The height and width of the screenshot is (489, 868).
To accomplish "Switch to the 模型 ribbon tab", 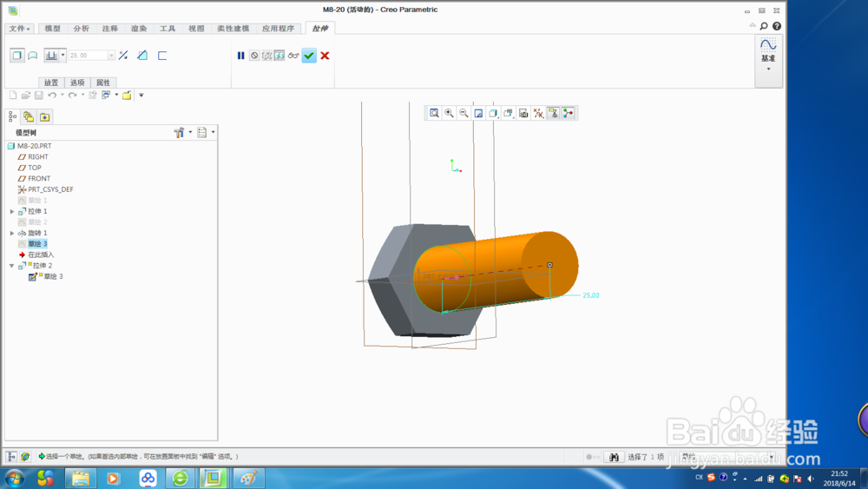I will pyautogui.click(x=53, y=29).
